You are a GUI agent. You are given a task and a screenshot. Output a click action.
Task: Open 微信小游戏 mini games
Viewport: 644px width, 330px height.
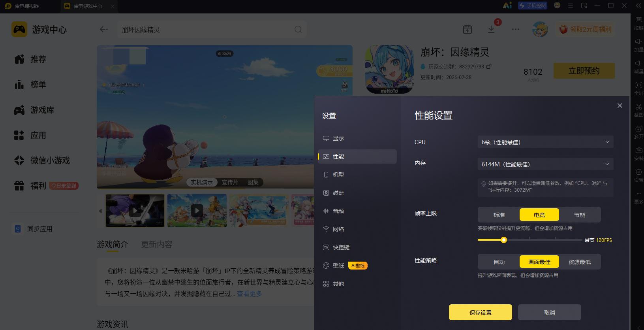pyautogui.click(x=42, y=160)
